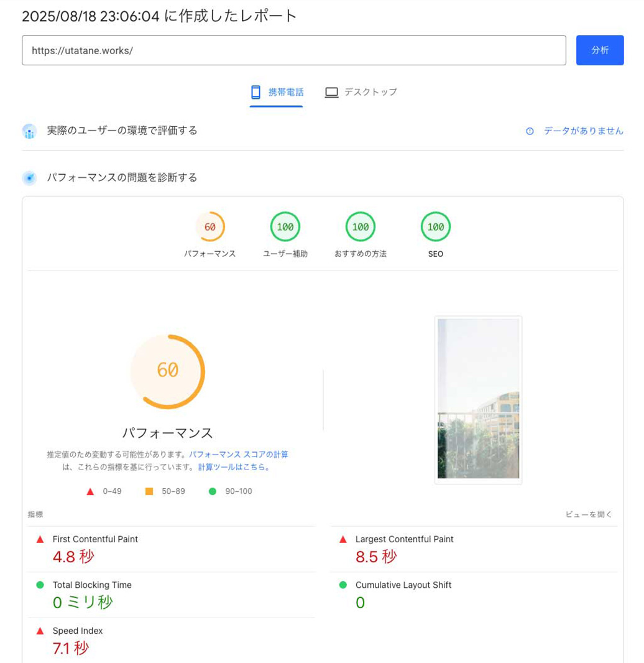Jump to ユーザー補助 score gauge
This screenshot has height=663, width=644.
285,227
